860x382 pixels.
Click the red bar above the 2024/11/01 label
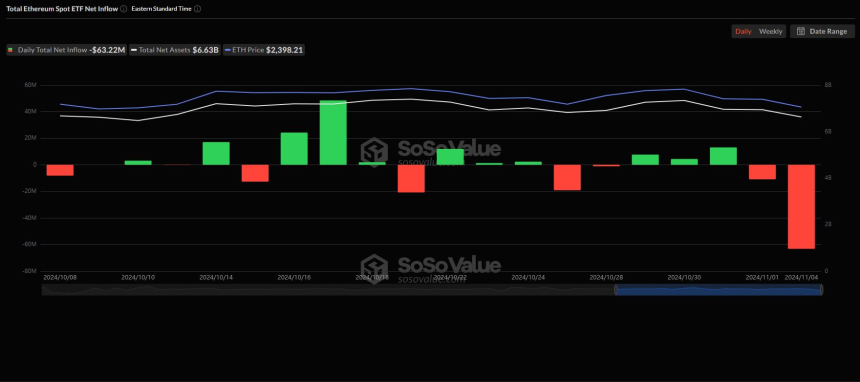point(762,172)
